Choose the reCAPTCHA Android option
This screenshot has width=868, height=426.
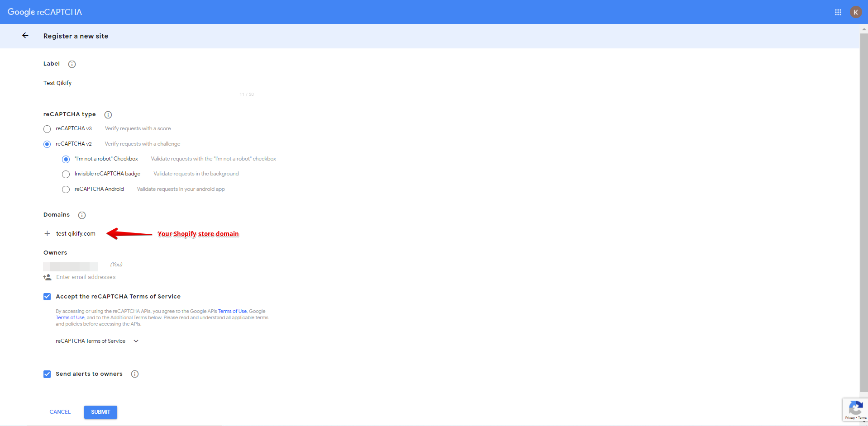(66, 189)
